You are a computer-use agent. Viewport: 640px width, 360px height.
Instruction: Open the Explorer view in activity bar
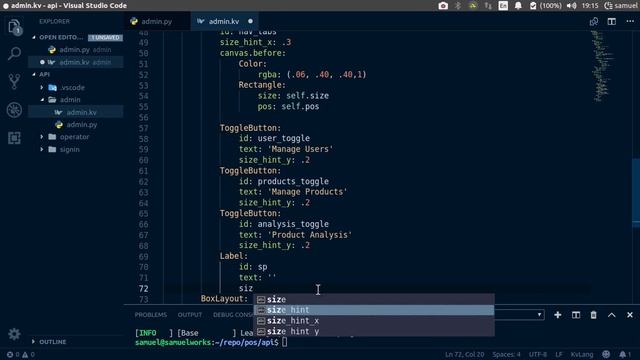14,27
